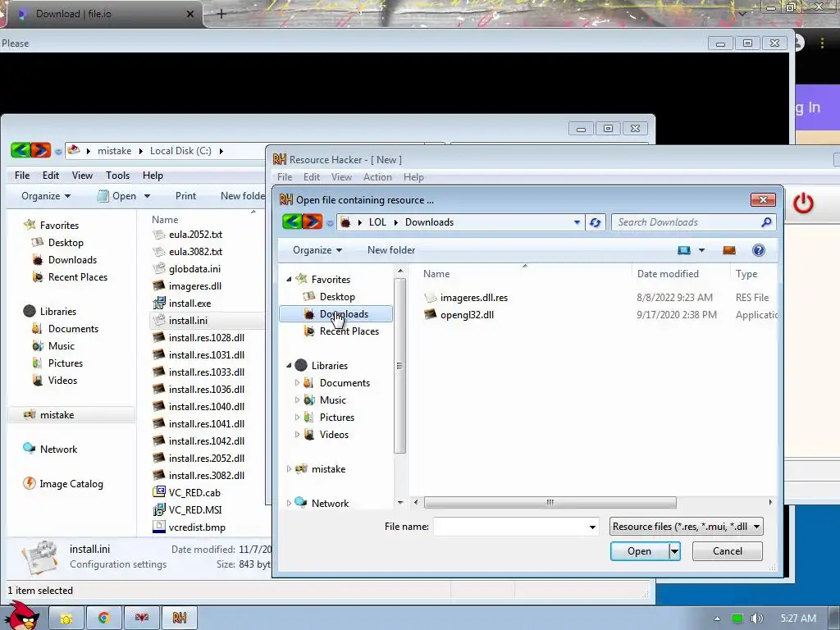Expand the mistake node in dialog tree
840x630 pixels.
pos(289,468)
